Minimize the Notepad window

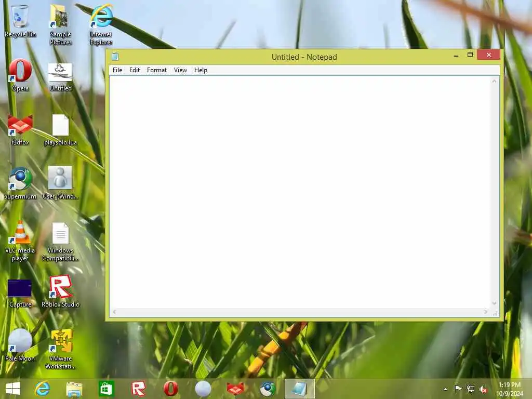(456, 55)
